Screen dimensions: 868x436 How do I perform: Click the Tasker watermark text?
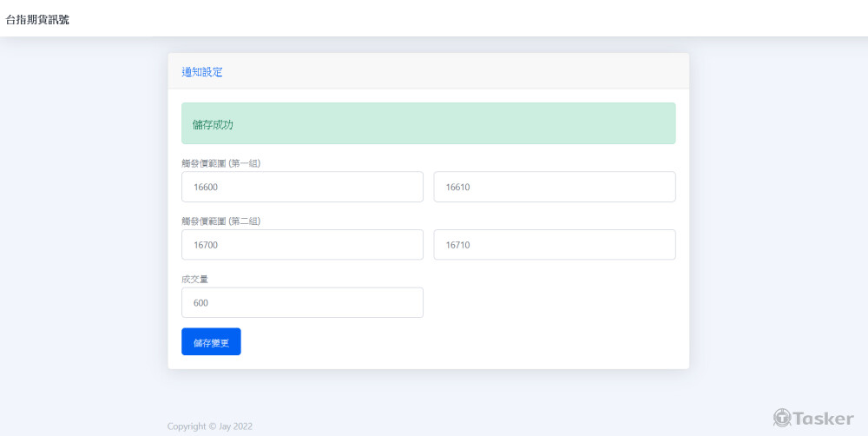coord(824,419)
